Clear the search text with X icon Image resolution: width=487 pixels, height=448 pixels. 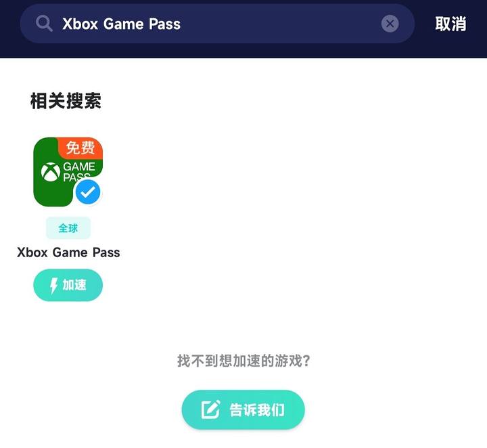point(390,24)
